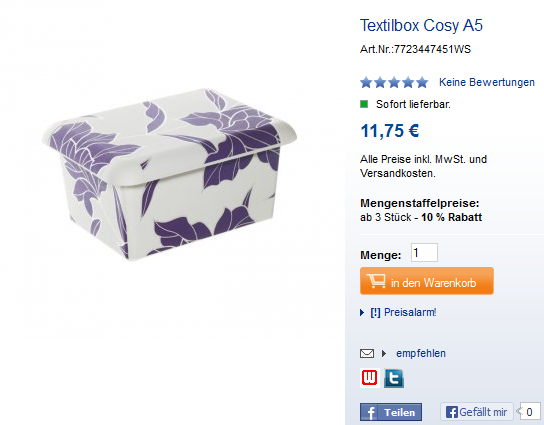
Task: Open the Keine Bewertungen link
Action: click(487, 82)
